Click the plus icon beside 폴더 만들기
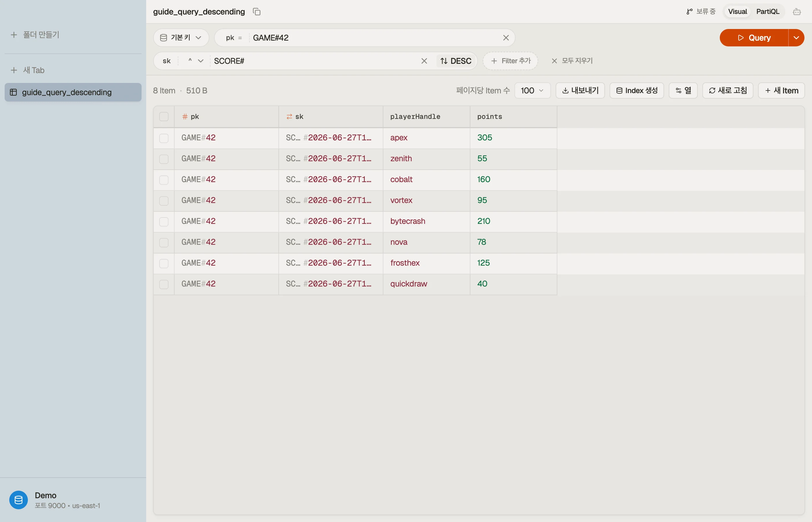The height and width of the screenshot is (522, 812). [14, 35]
